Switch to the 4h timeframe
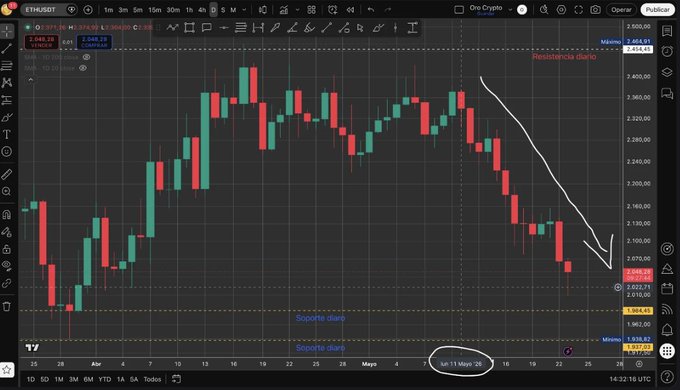 (202, 10)
